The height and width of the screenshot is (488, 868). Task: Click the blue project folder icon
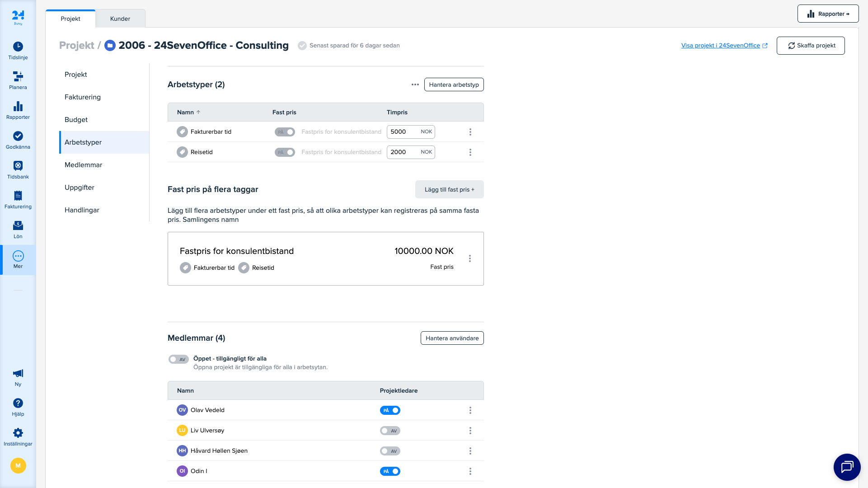(x=110, y=46)
